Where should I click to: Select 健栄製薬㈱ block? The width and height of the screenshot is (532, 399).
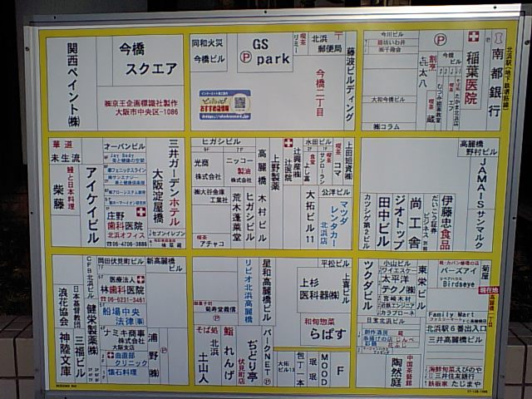pyautogui.click(x=92, y=331)
